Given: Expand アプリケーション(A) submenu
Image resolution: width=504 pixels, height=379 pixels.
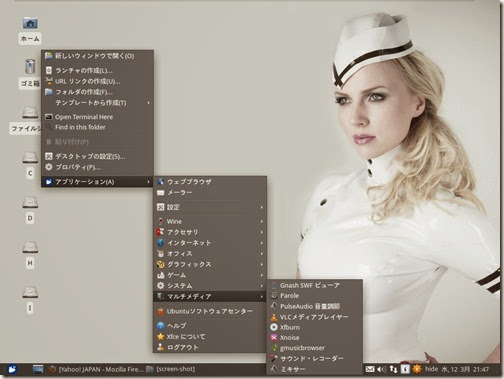Looking at the screenshot, I should click(x=97, y=182).
